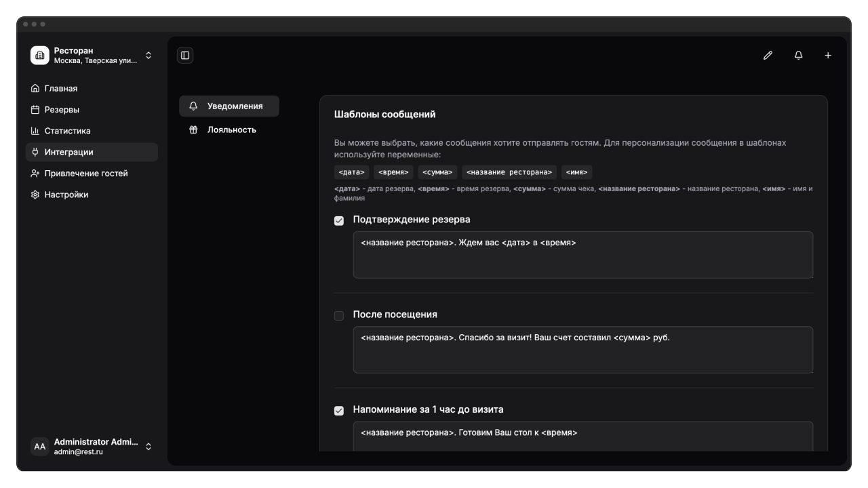Open notifications via the bell icon

click(x=798, y=56)
